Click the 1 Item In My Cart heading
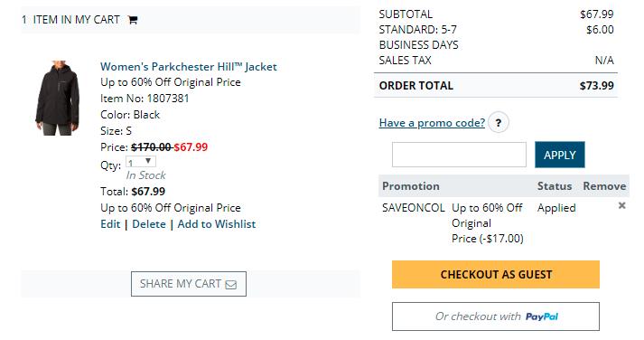This screenshot has width=644, height=340. point(70,20)
